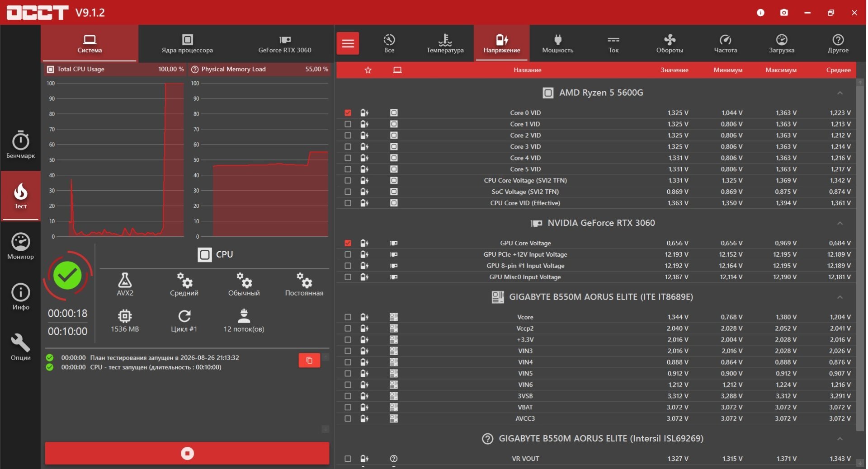Show all sensors with Все tab
The height and width of the screenshot is (469, 868).
coord(389,43)
